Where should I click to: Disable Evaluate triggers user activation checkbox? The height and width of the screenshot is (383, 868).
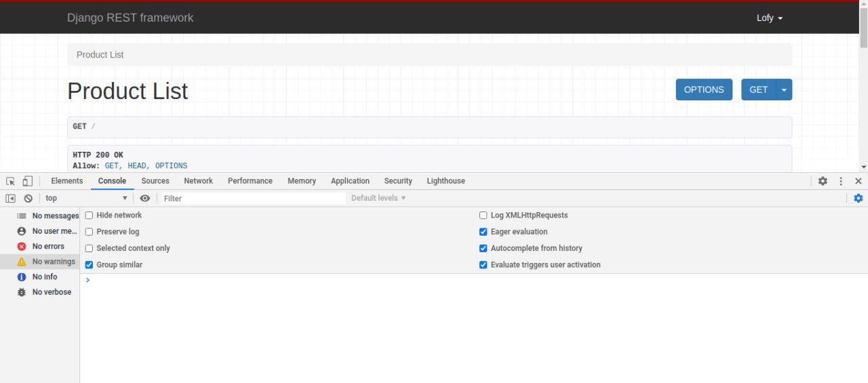(x=484, y=265)
